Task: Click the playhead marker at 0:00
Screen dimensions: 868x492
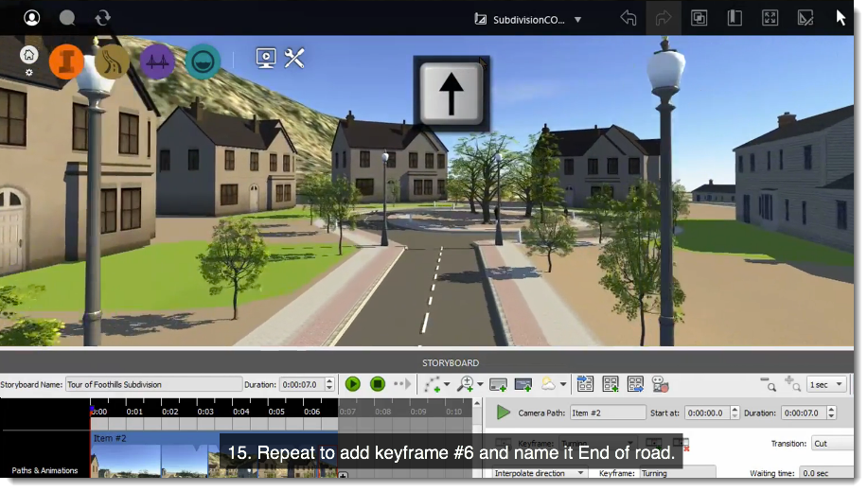Action: [92, 411]
